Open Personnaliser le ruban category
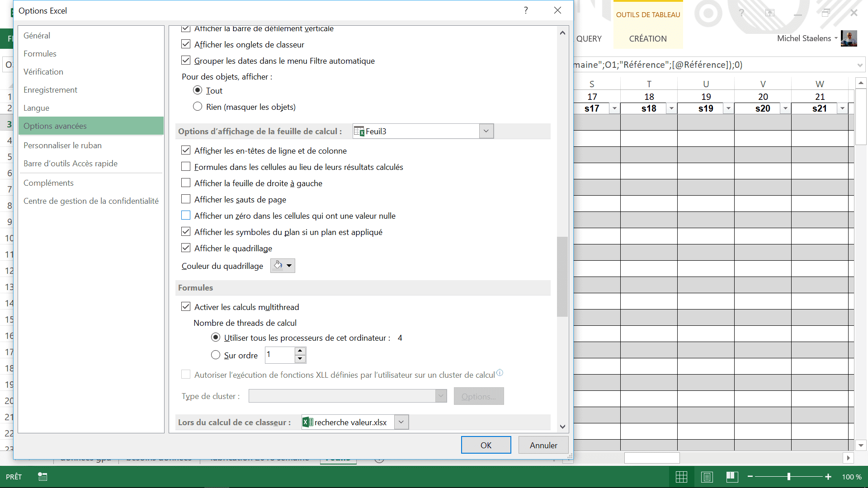Image resolution: width=868 pixels, height=488 pixels. click(x=62, y=145)
